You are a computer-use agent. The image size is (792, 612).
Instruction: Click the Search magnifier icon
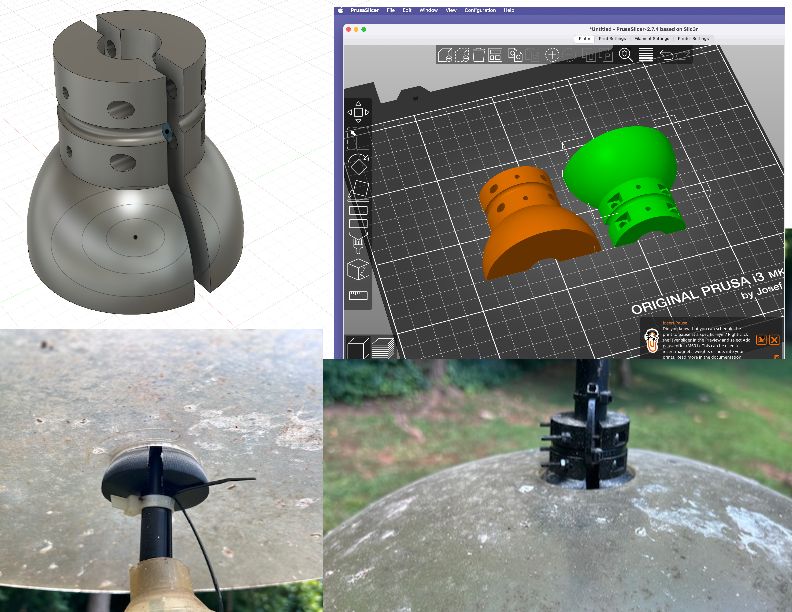625,55
